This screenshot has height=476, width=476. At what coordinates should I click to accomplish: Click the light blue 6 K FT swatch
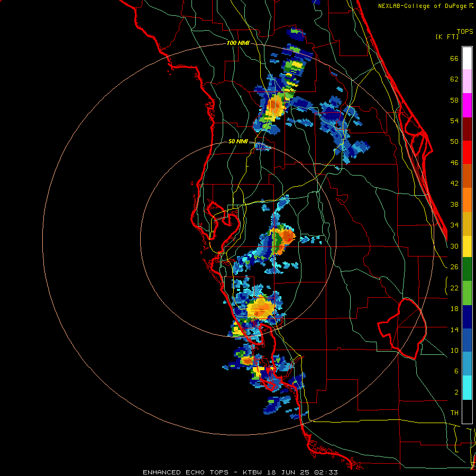[467, 364]
